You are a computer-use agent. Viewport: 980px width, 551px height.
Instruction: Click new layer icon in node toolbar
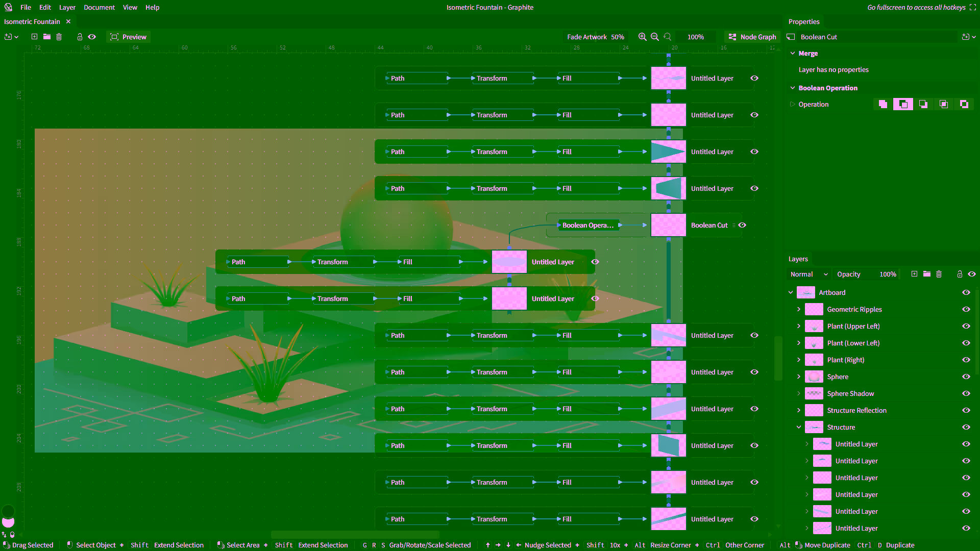point(34,37)
